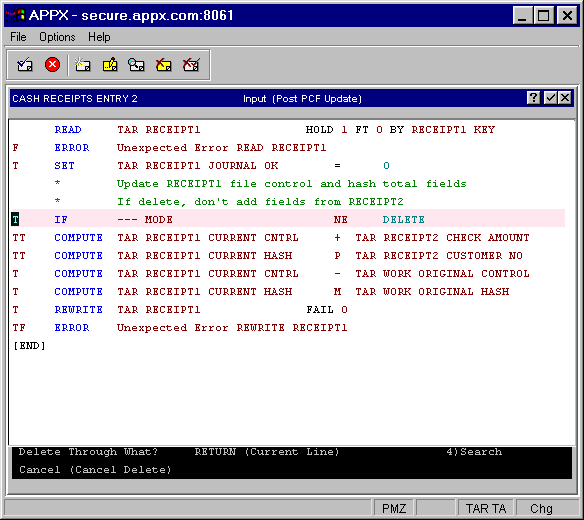Click the IF statement keyword
The width and height of the screenshot is (584, 520).
click(61, 219)
